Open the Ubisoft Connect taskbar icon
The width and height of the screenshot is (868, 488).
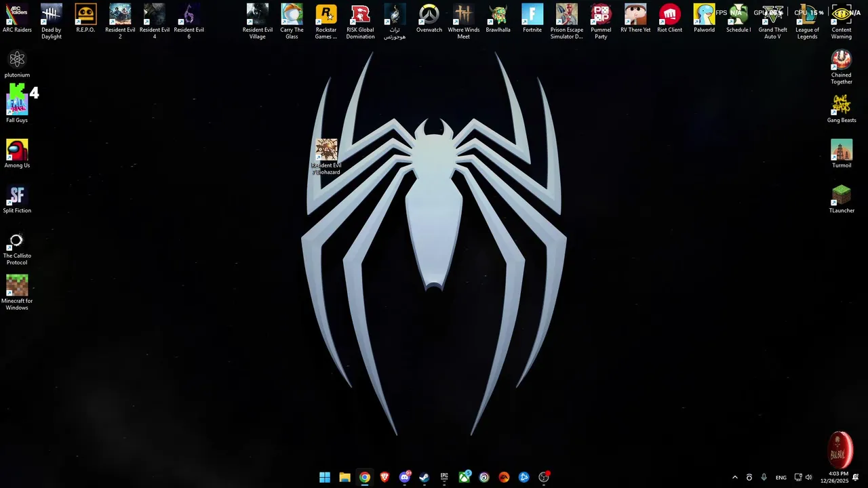coord(484,477)
